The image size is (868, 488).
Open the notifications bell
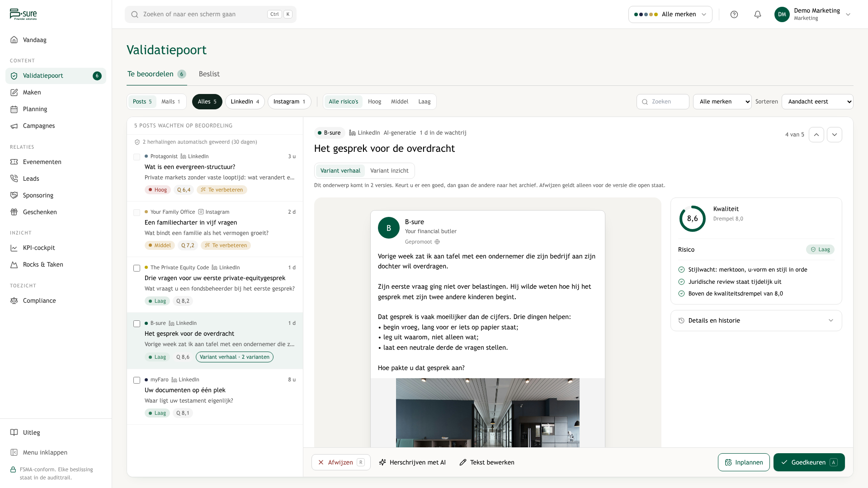click(x=758, y=14)
